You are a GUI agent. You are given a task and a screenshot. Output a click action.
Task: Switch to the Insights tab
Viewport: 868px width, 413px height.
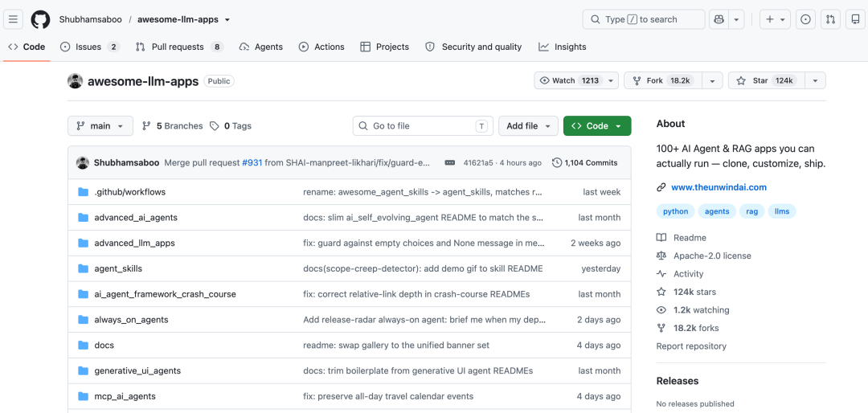563,47
